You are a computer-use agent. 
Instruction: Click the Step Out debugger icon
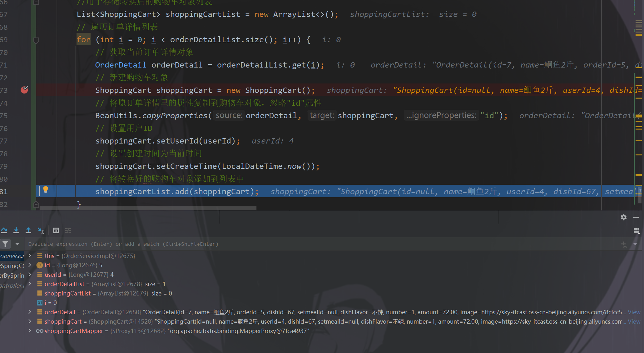click(28, 230)
